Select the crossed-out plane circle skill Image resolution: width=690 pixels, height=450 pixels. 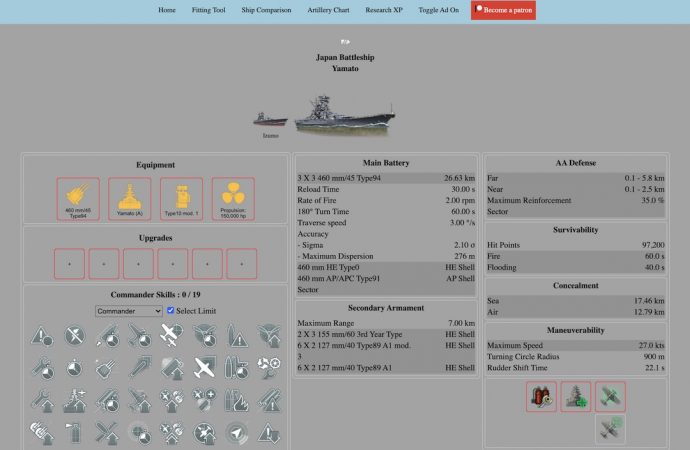click(75, 336)
